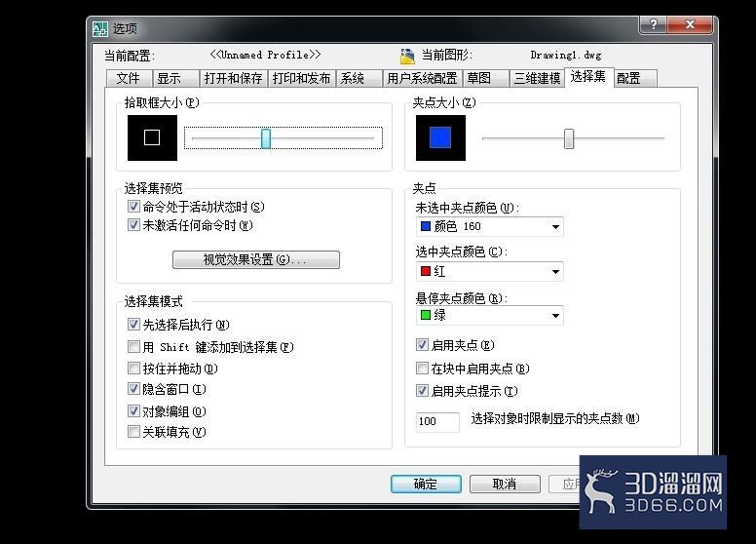Image resolution: width=756 pixels, height=544 pixels.
Task: Click the blue 颜色 160 swatch
Action: click(426, 226)
